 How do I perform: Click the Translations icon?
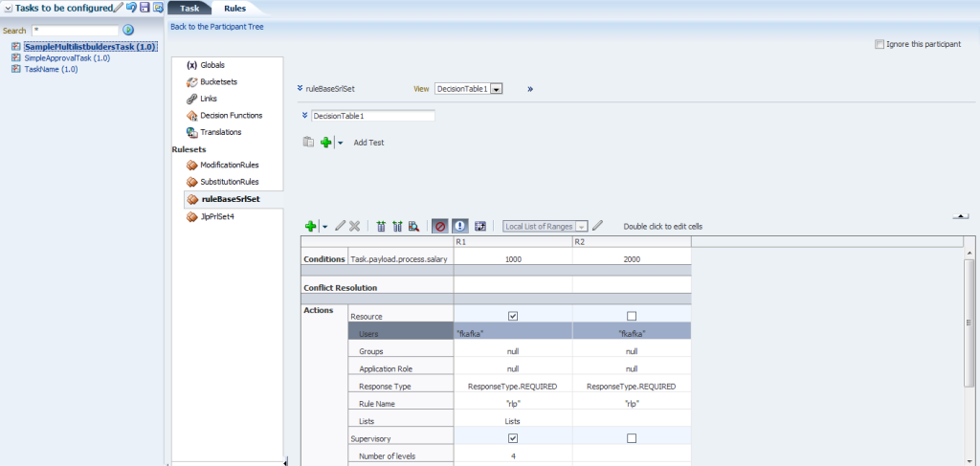point(191,132)
